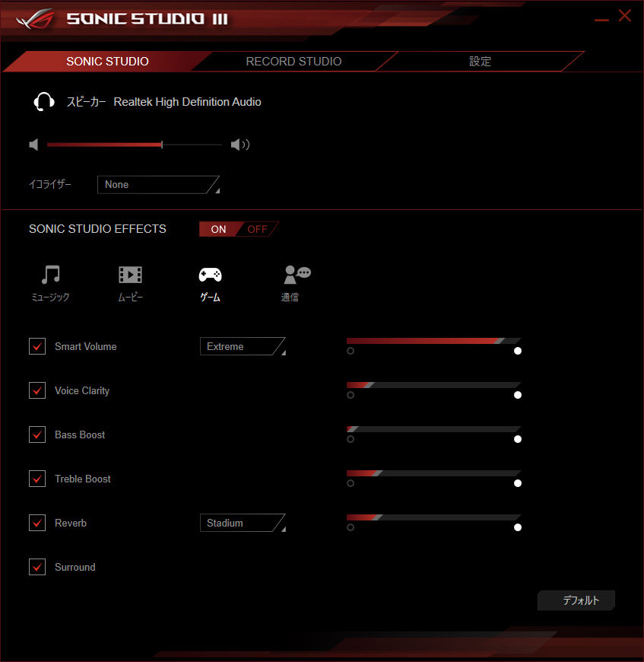Choose the Game (ゲーム) controller icon
This screenshot has height=662, width=644.
point(210,275)
